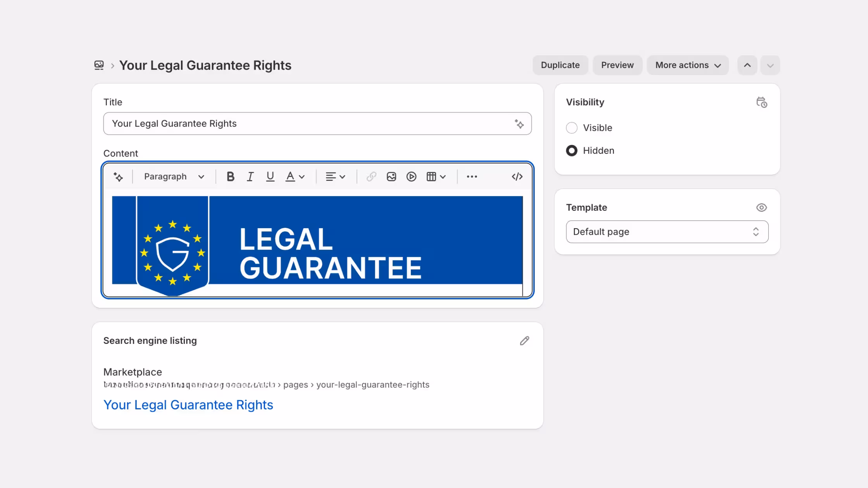868x488 pixels.
Task: Click the Duplicate button
Action: coord(560,65)
